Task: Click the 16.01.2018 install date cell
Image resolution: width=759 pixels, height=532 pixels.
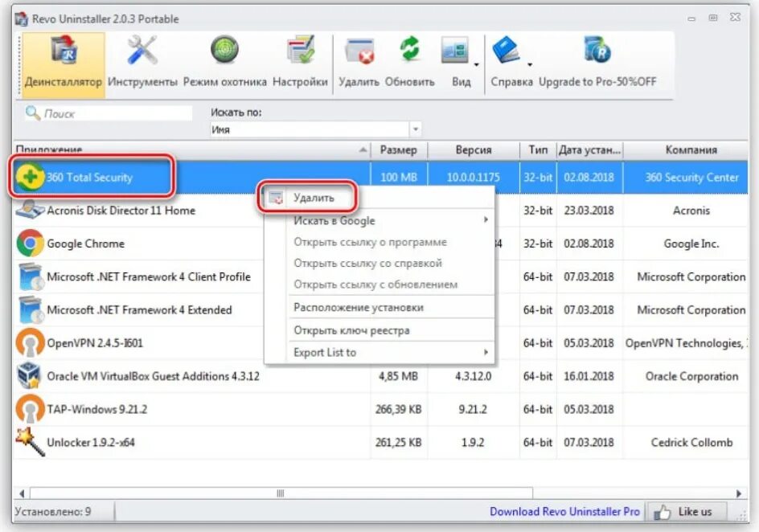Action: click(x=589, y=376)
